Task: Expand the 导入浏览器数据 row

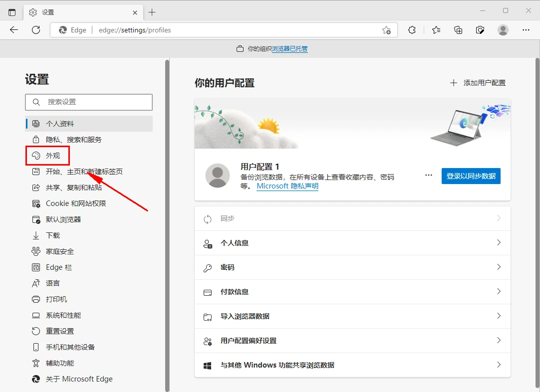Action: tap(352, 316)
